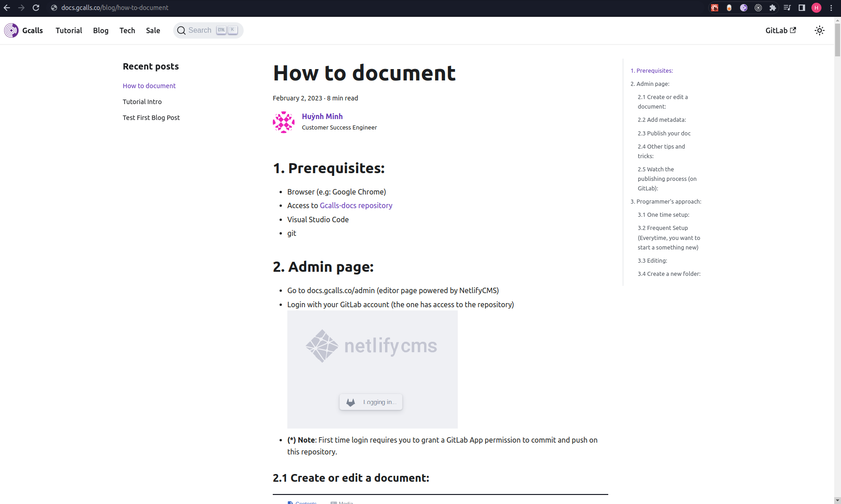Open GitLab external link in navbar
841x504 pixels.
tap(780, 30)
